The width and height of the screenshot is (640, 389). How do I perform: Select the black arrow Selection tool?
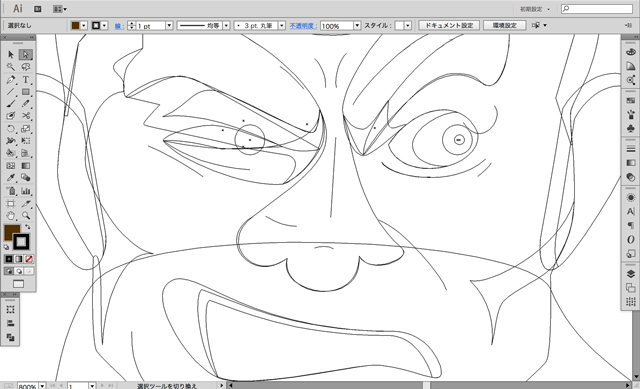click(x=11, y=55)
